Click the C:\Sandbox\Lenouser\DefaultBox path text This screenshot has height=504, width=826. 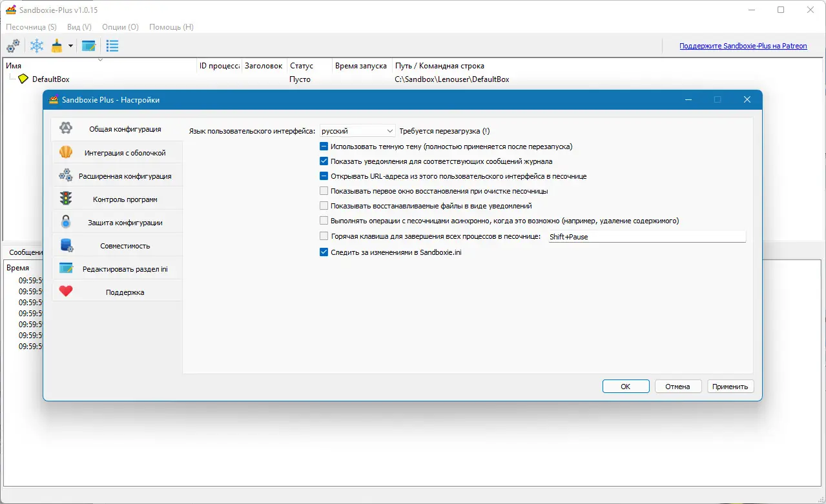pyautogui.click(x=452, y=79)
